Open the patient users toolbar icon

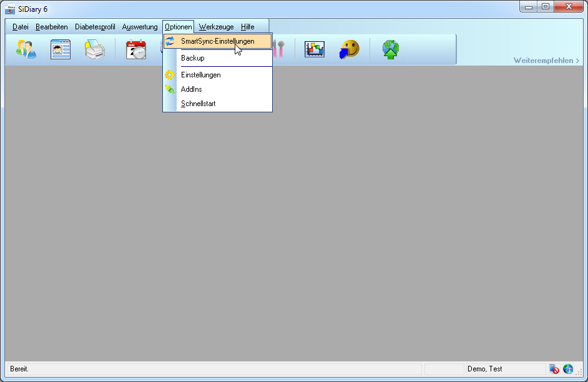[x=26, y=49]
